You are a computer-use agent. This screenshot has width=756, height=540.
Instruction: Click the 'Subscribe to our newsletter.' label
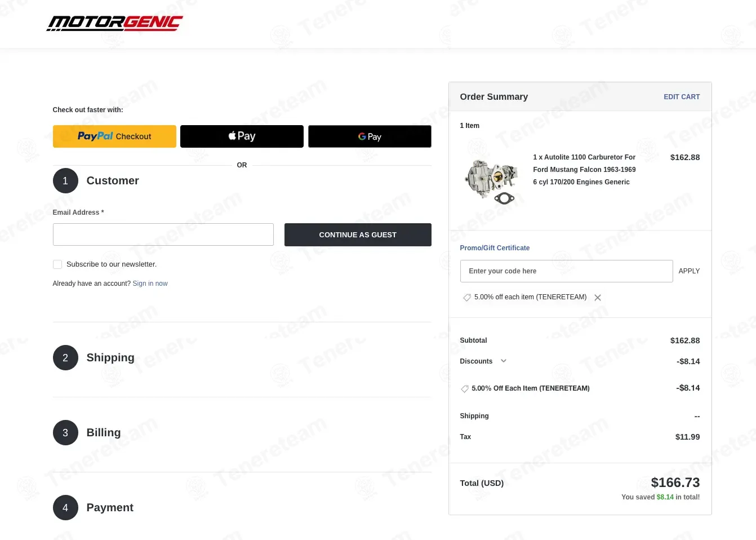[x=112, y=264]
